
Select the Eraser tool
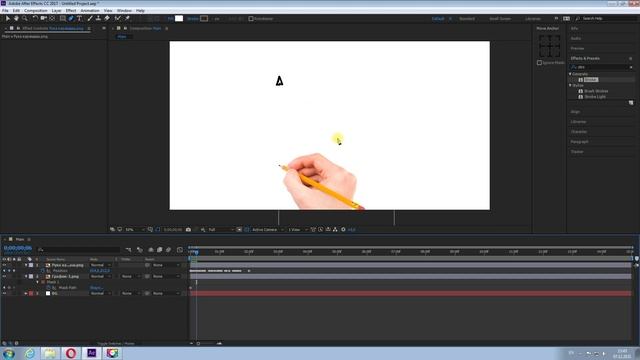point(107,18)
